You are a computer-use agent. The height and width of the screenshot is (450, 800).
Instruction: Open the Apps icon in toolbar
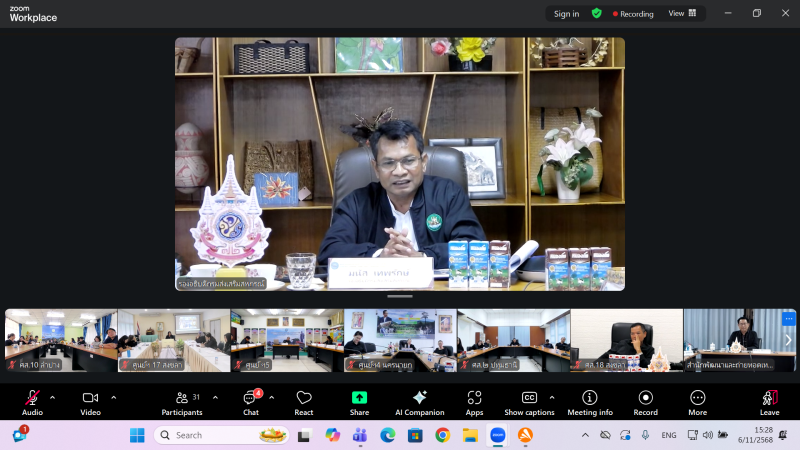coord(474,401)
